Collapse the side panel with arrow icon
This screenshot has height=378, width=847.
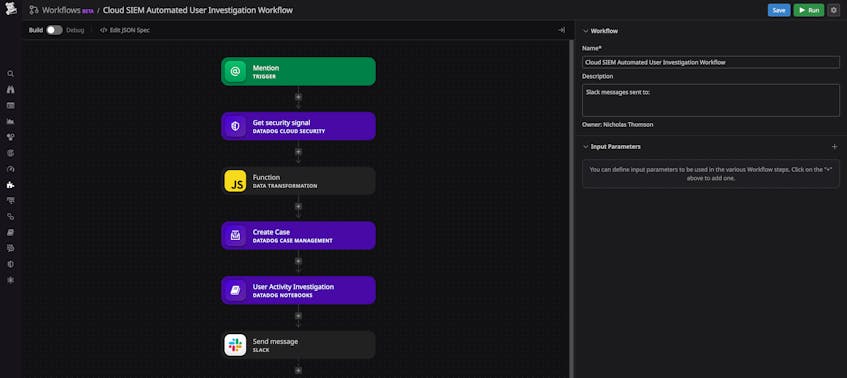tap(561, 30)
